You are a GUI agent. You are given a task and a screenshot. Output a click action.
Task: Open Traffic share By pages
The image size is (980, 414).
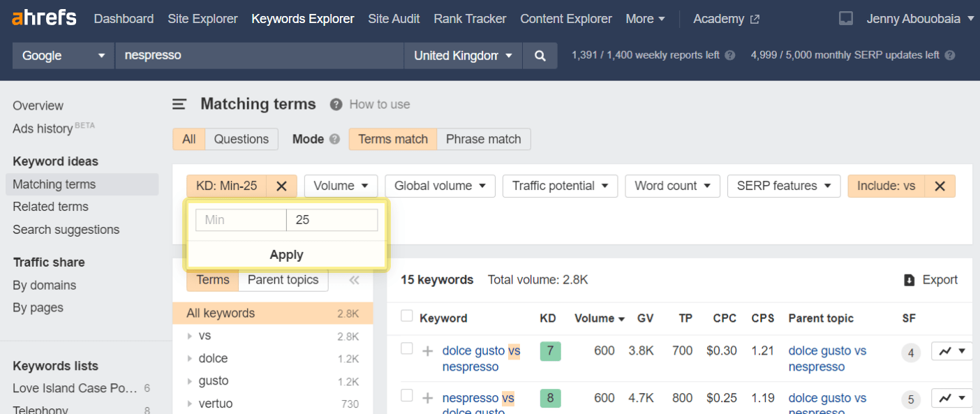click(x=38, y=308)
